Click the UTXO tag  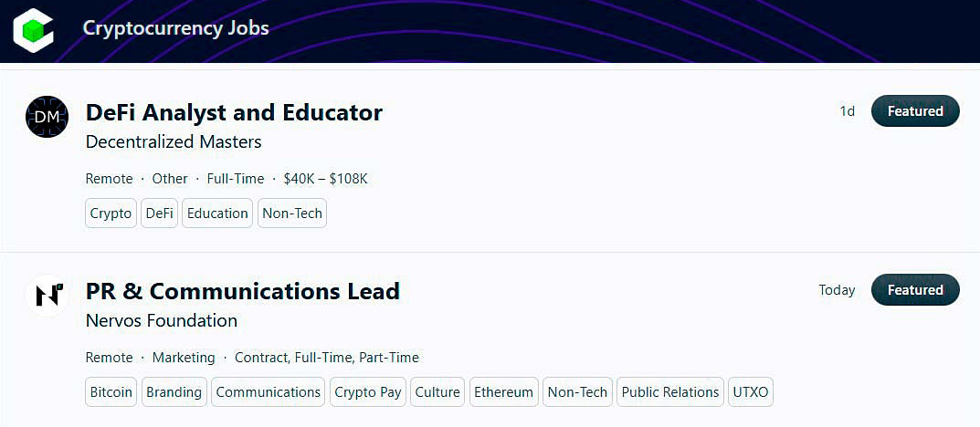click(751, 392)
